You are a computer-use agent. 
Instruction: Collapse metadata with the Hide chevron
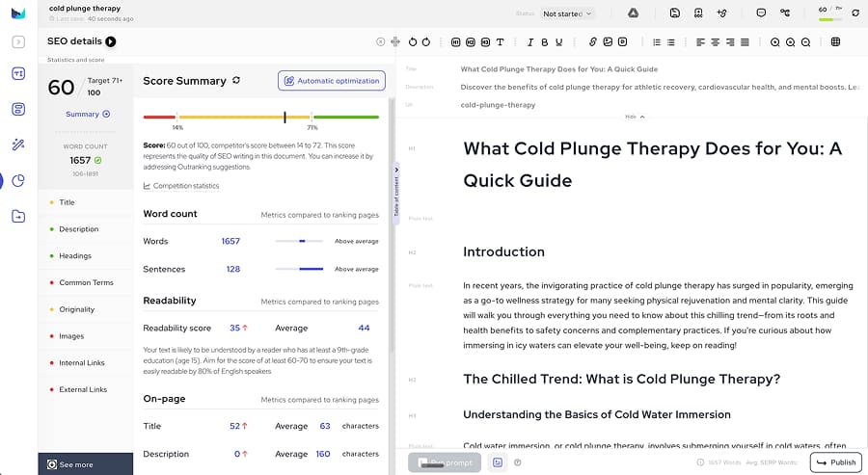(635, 117)
